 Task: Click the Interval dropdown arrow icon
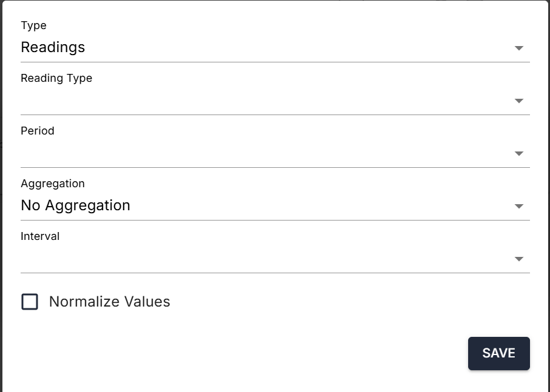518,259
